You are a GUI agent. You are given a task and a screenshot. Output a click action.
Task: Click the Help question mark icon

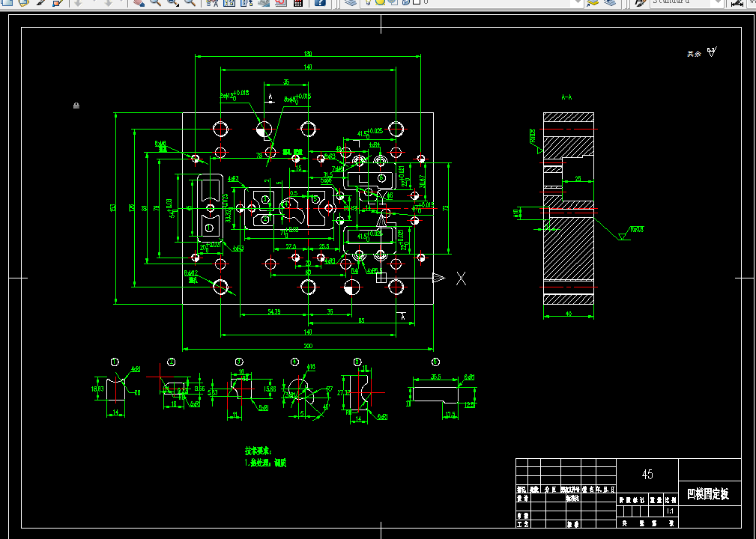click(320, 2)
